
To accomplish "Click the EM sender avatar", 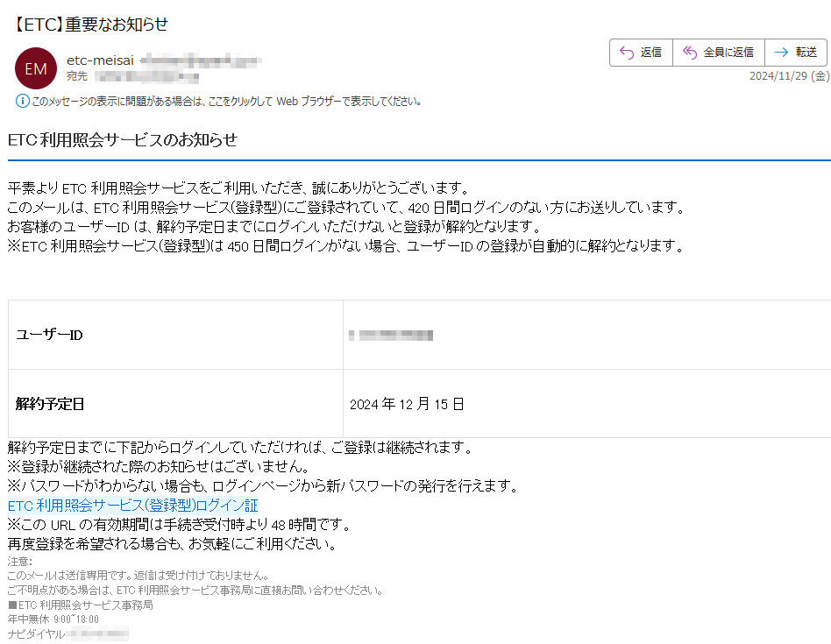I will coord(36,68).
